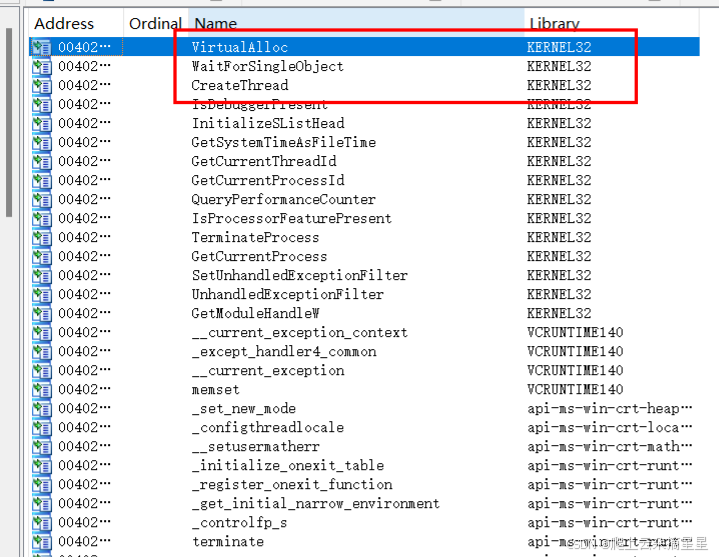Image resolution: width=719 pixels, height=557 pixels.
Task: Select the _controlfp_s import name
Action: coord(239,523)
